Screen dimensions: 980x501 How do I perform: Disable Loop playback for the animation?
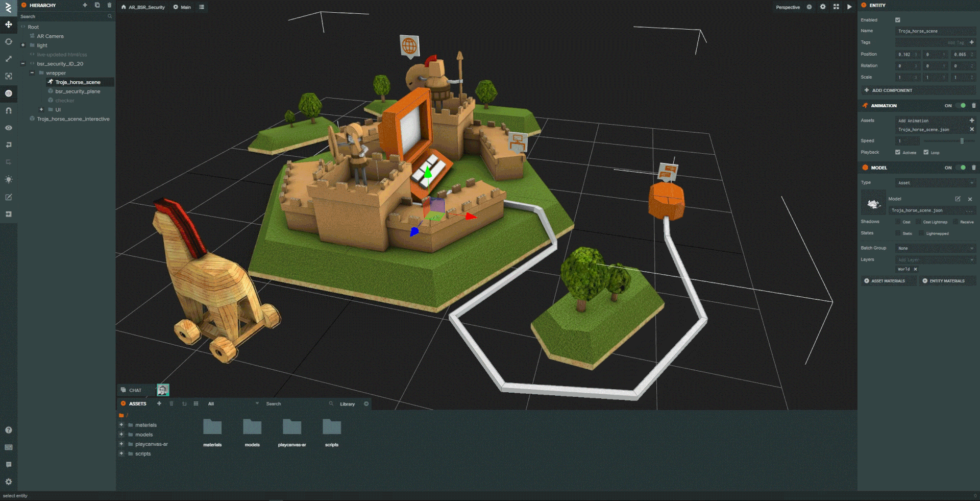[x=926, y=152]
